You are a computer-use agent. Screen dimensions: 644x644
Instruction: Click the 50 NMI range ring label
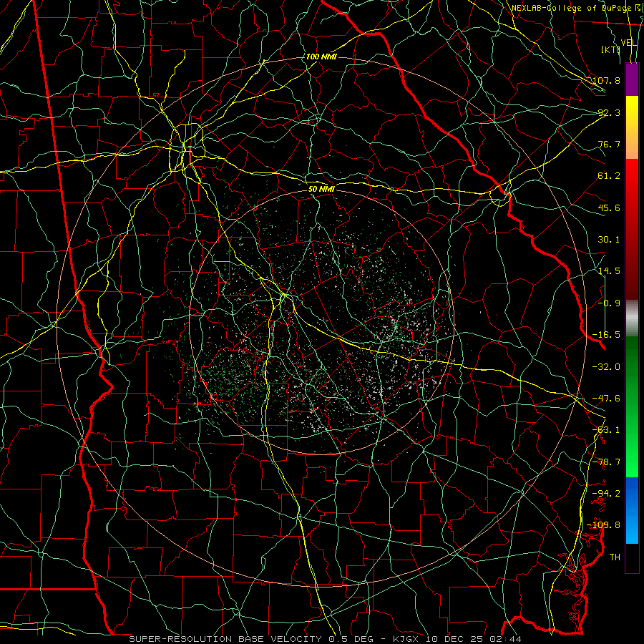tap(321, 189)
